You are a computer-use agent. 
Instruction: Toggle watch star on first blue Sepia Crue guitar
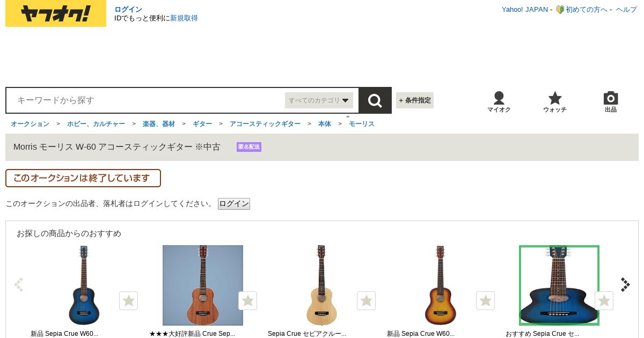pyautogui.click(x=128, y=300)
